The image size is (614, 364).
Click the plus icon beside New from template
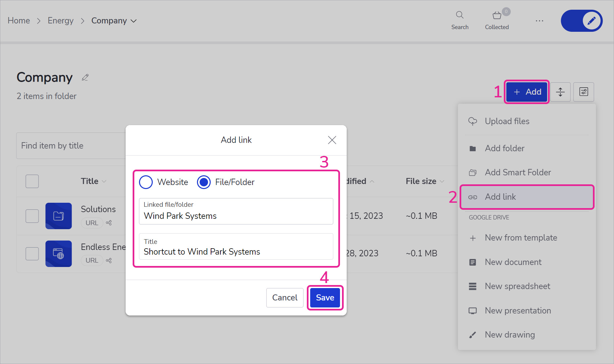(473, 238)
